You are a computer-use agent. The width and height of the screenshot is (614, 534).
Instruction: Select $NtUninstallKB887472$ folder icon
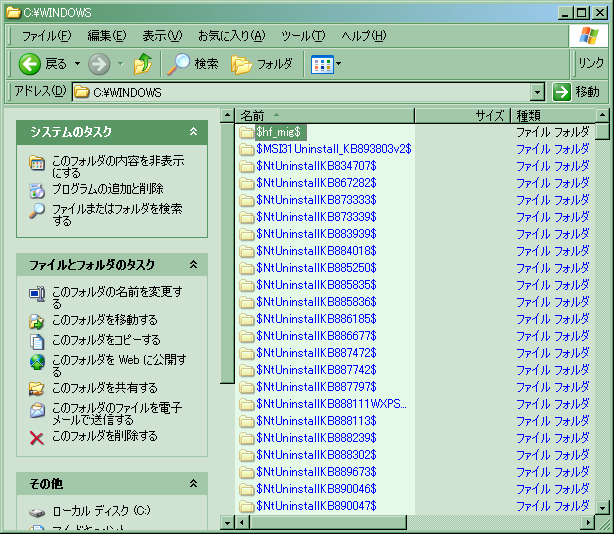pos(247,354)
